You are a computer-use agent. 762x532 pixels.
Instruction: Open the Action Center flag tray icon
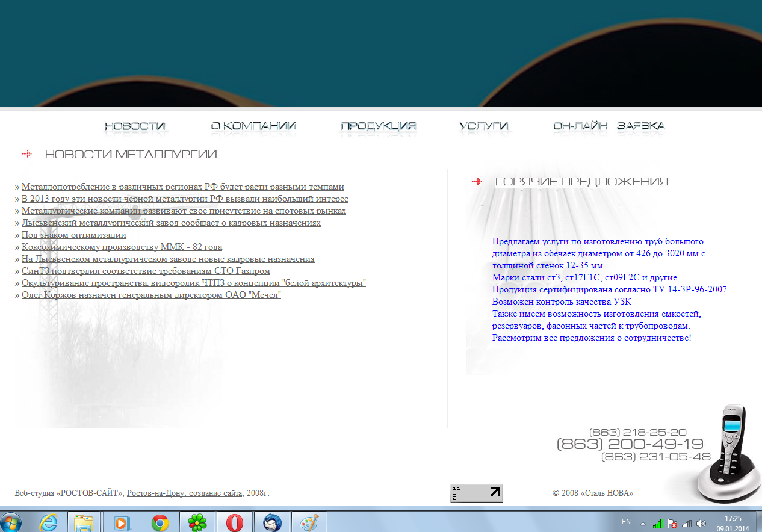[x=673, y=523]
